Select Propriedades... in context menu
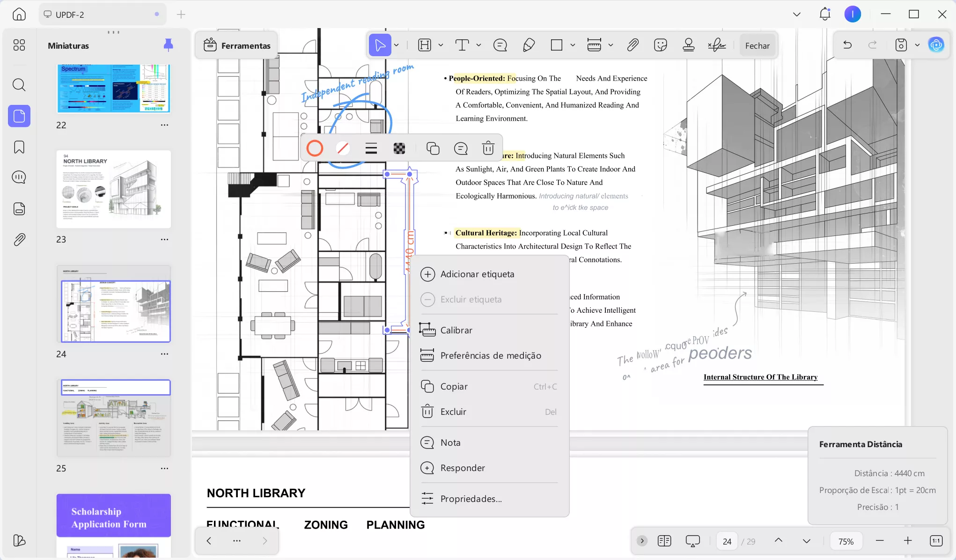The width and height of the screenshot is (956, 560). [x=471, y=499]
